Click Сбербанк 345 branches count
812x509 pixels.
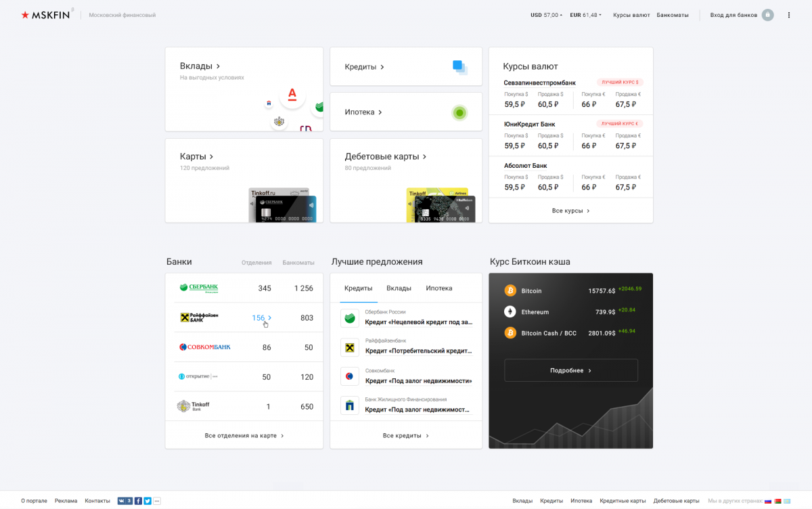tap(265, 288)
